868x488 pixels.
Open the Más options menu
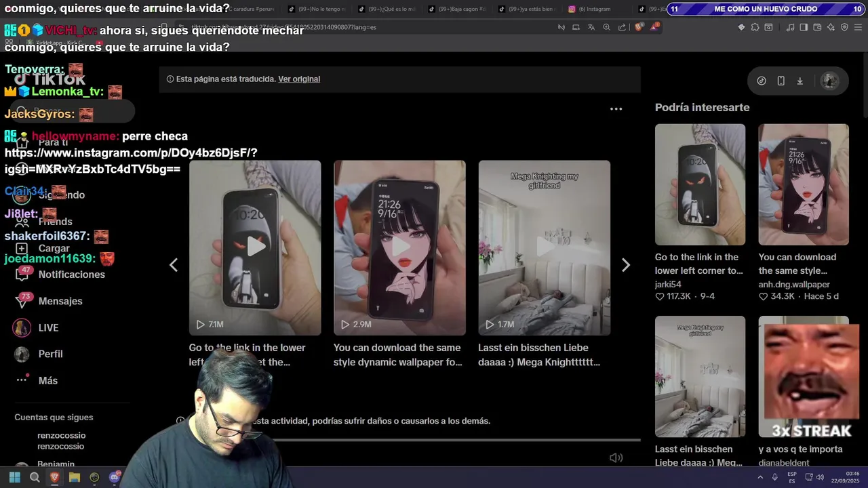coord(37,380)
